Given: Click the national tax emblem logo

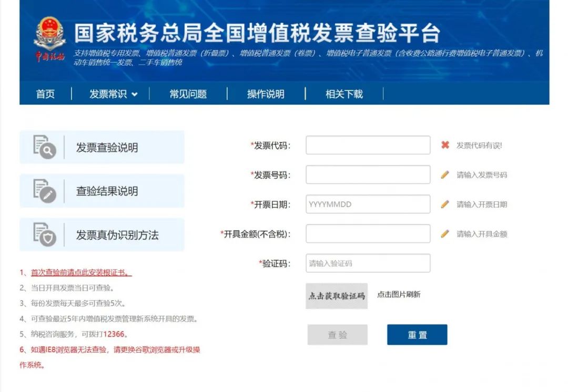Looking at the screenshot, I should click(49, 38).
